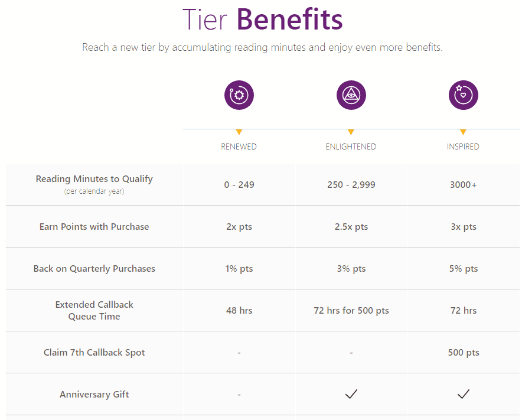Select the INSPIRED tier label
Screen dimensions: 522x420
click(x=463, y=146)
